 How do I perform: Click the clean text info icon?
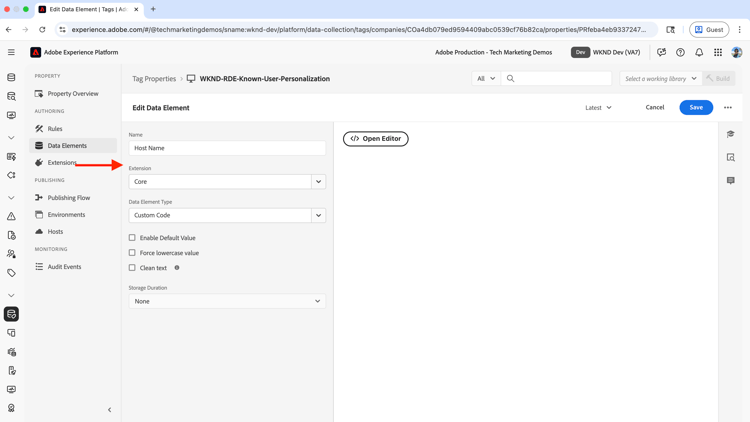(177, 267)
